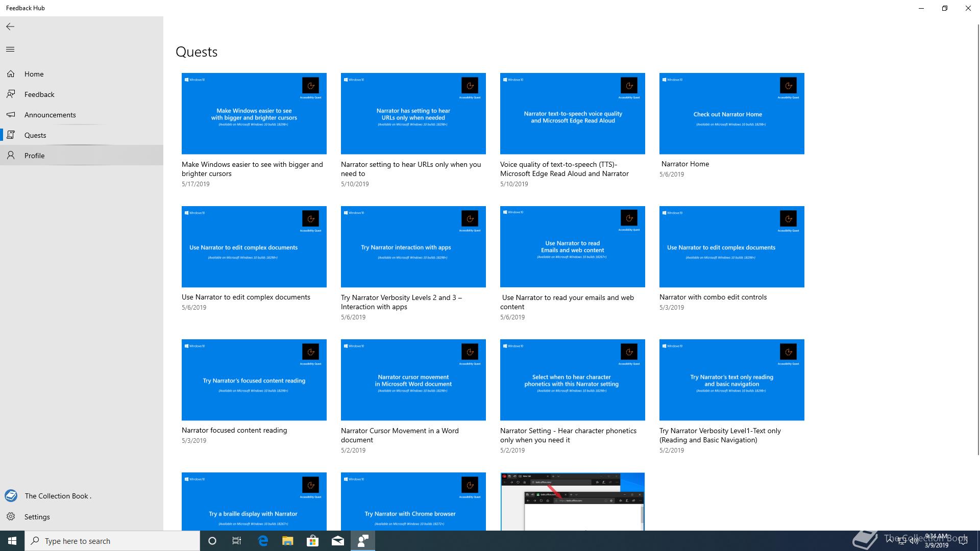The image size is (980, 551).
Task: Open the Check out Narrator Home thumbnail
Action: tap(732, 113)
